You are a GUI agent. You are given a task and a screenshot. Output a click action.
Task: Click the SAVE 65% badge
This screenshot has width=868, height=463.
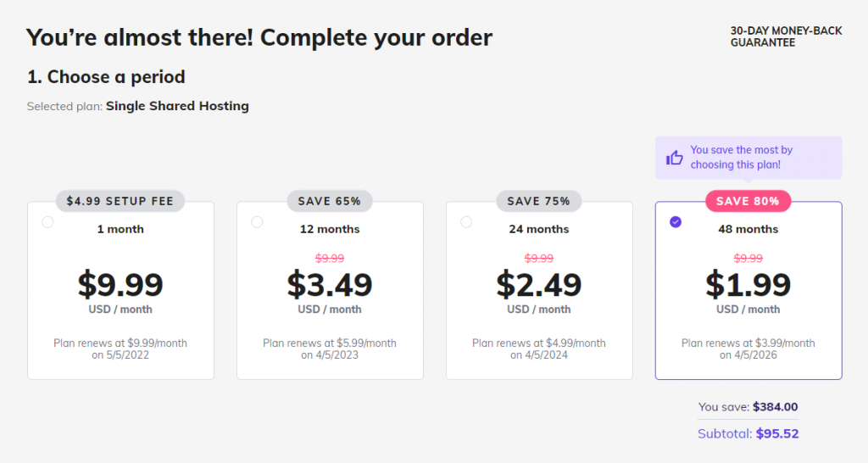pyautogui.click(x=330, y=201)
